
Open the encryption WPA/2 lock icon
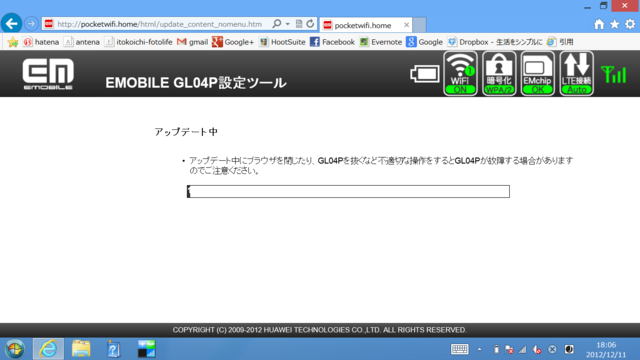pyautogui.click(x=499, y=73)
